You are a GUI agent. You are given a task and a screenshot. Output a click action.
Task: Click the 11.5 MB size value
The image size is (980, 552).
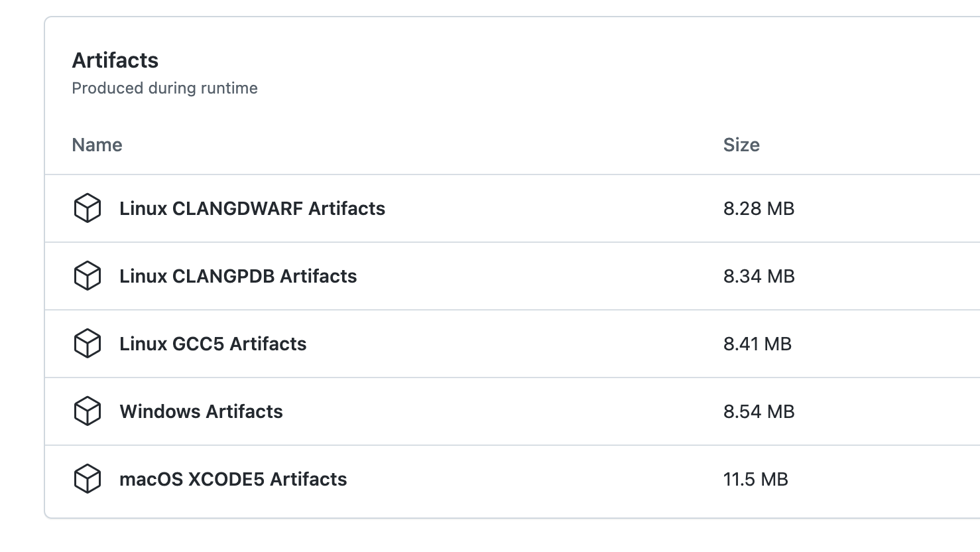[x=755, y=479]
